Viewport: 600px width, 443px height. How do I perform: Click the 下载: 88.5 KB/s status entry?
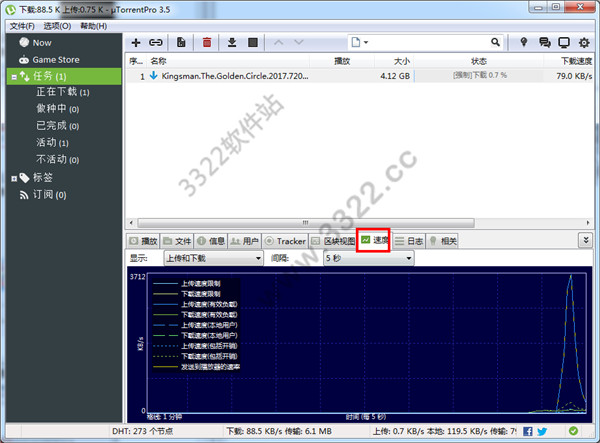coord(279,431)
